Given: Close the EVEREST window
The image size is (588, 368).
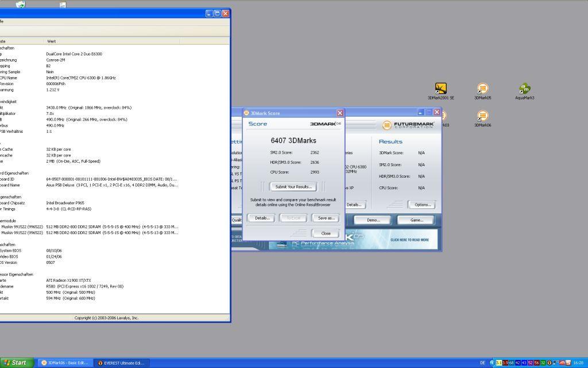Looking at the screenshot, I should 225,14.
